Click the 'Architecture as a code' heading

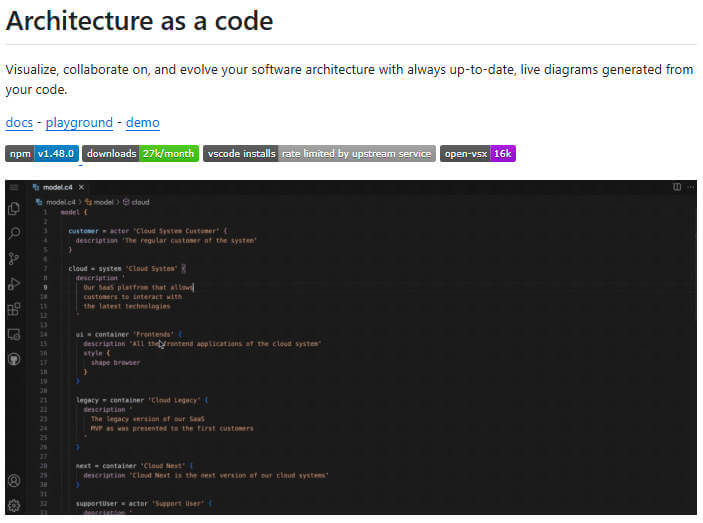(139, 21)
